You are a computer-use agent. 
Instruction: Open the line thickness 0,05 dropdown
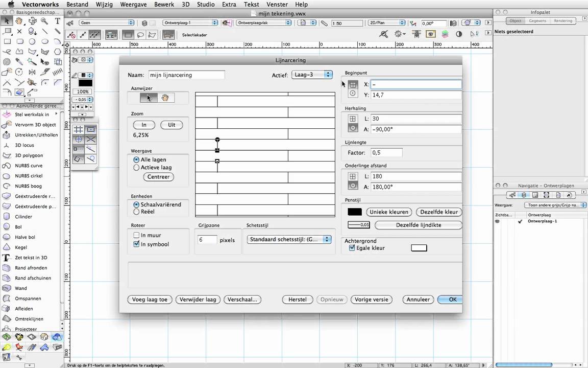[83, 100]
